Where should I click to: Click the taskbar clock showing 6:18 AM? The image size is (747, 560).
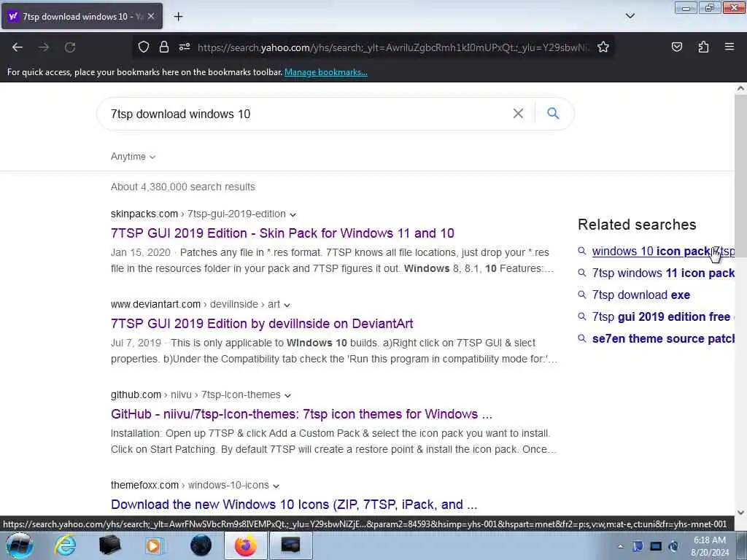(710, 546)
